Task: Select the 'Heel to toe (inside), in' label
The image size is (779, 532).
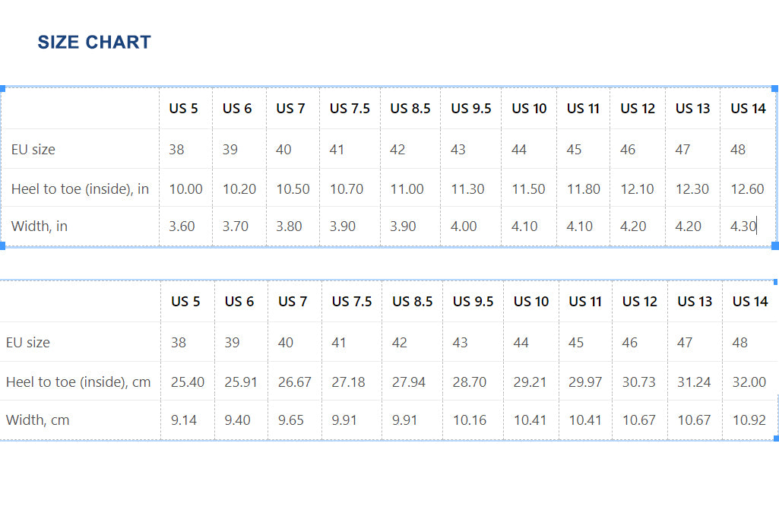Action: (x=80, y=189)
